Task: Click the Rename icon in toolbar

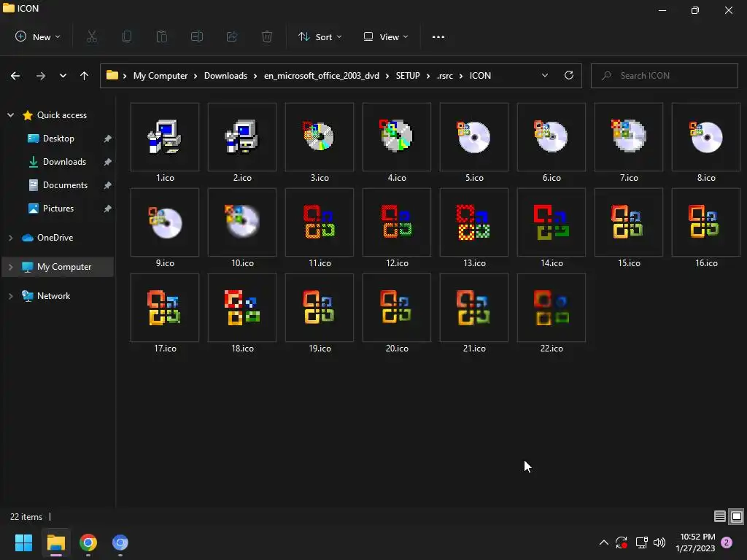Action: point(197,36)
